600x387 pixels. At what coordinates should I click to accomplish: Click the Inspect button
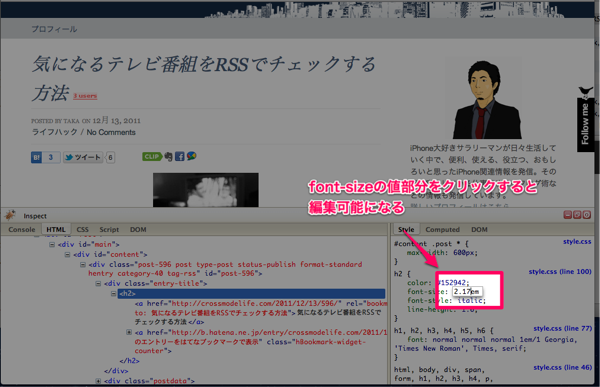point(35,216)
